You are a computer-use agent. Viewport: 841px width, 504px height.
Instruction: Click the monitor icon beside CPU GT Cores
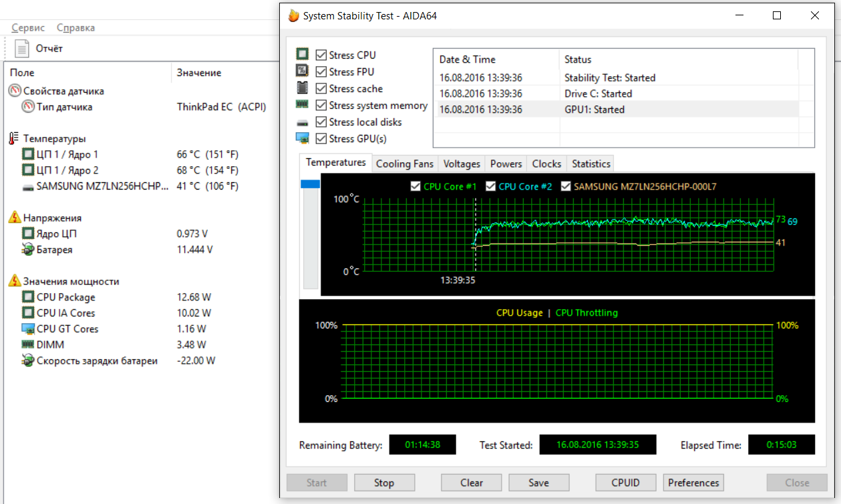[x=28, y=329]
